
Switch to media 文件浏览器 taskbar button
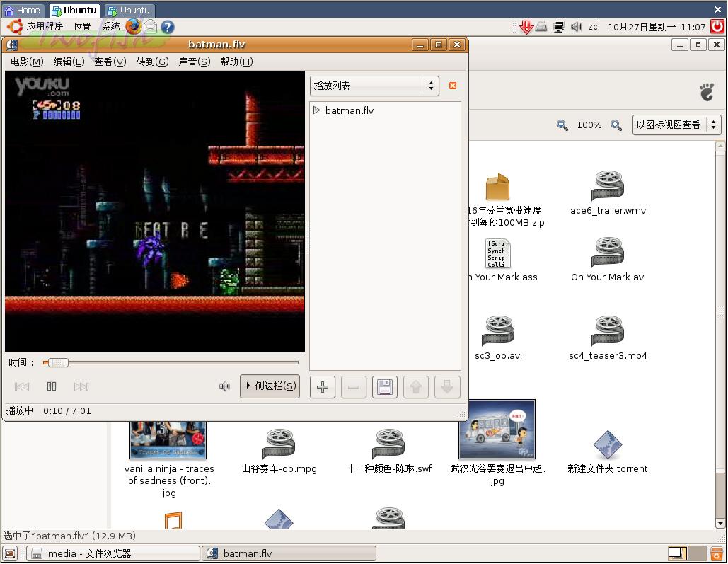pos(112,554)
